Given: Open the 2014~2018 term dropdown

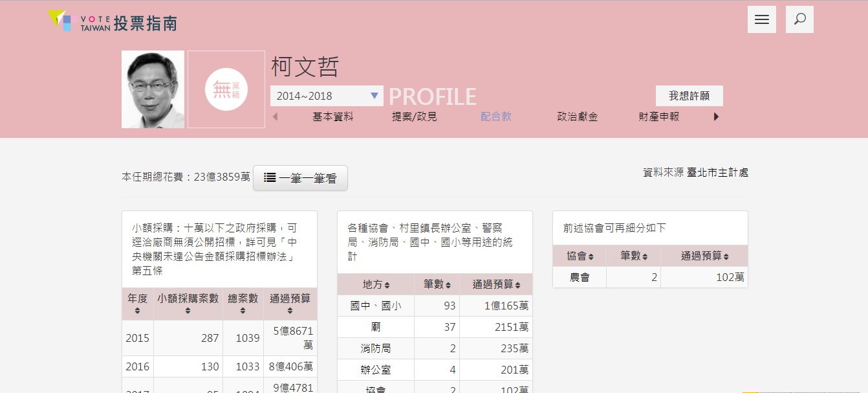Looking at the screenshot, I should click(327, 96).
